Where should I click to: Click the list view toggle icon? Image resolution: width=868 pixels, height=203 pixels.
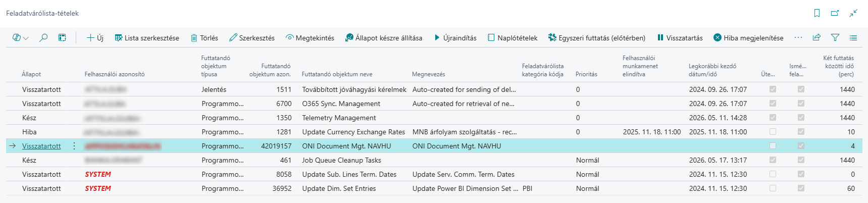(x=853, y=37)
